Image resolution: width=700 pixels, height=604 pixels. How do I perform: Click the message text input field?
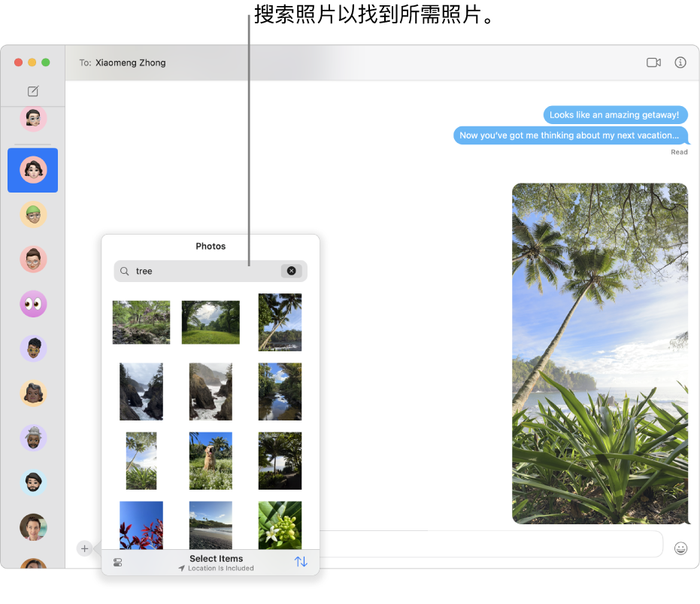pyautogui.click(x=491, y=544)
